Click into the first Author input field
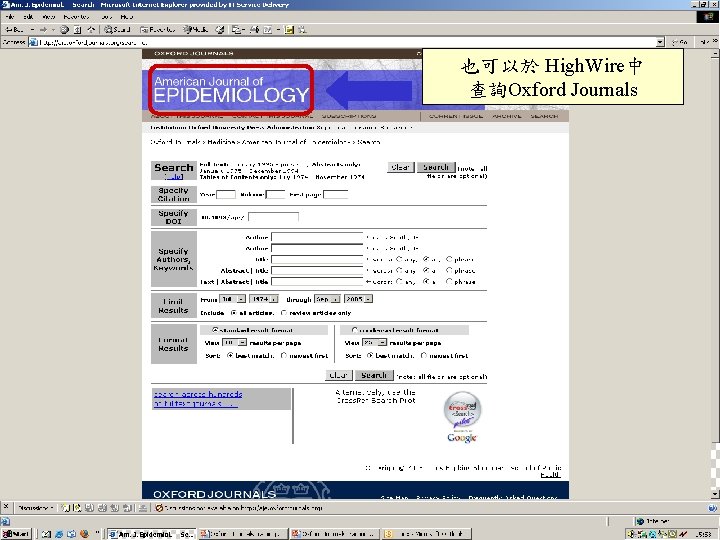This screenshot has height=540, width=720. tap(317, 237)
